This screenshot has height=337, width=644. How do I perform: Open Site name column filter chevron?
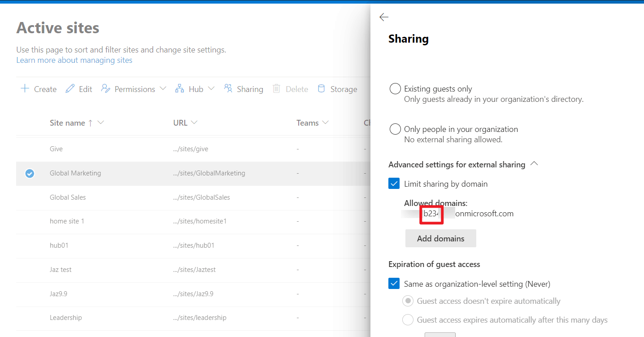click(100, 123)
